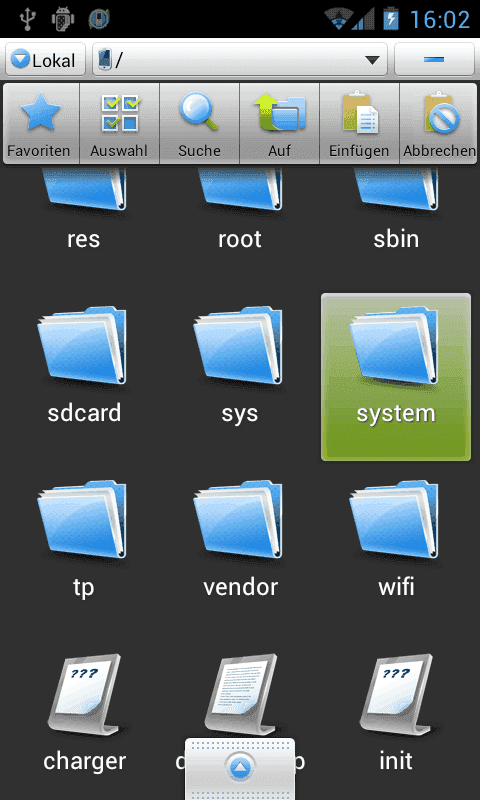The width and height of the screenshot is (480, 800).
Task: Open the path bar dropdown arrow
Action: pos(373,60)
